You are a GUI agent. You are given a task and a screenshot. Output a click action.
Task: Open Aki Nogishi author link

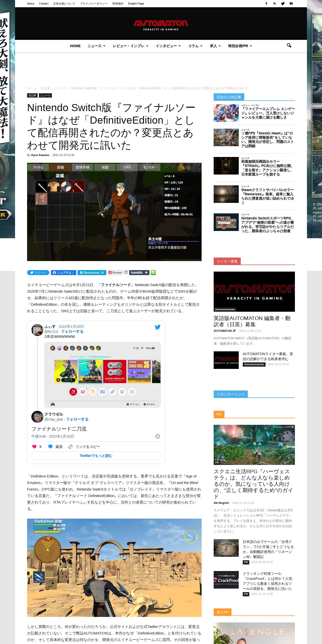221,503
